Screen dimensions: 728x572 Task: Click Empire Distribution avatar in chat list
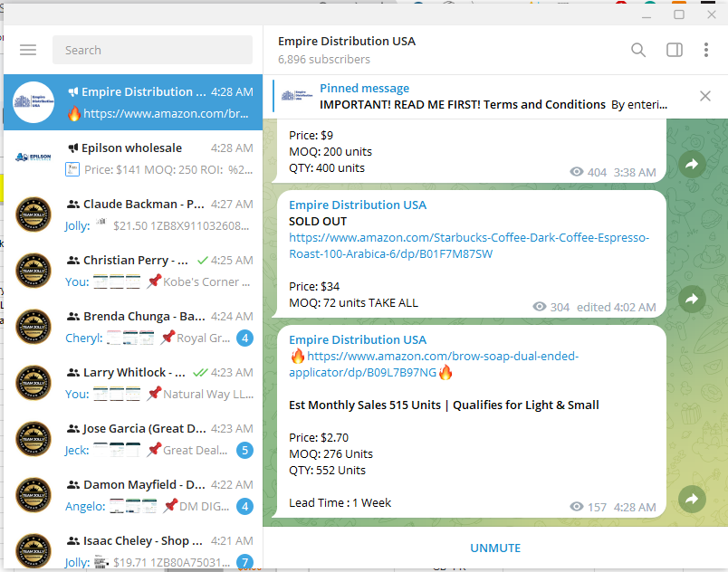(x=34, y=102)
